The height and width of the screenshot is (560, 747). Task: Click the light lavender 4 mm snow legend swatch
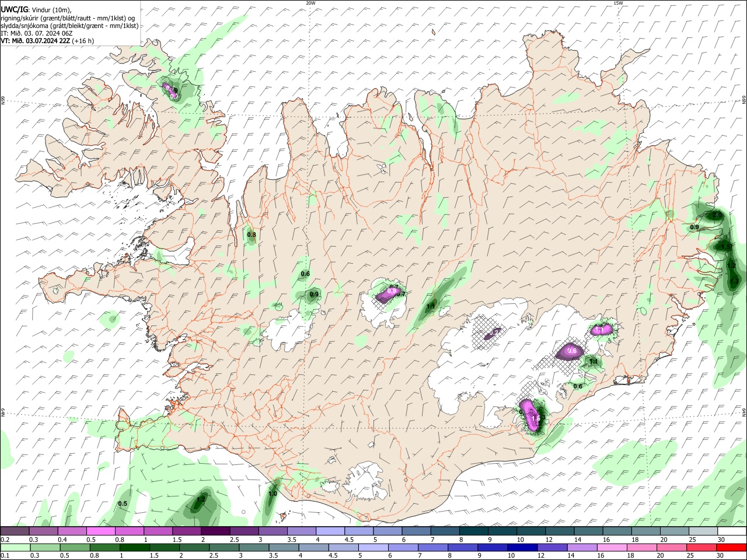pyautogui.click(x=330, y=531)
